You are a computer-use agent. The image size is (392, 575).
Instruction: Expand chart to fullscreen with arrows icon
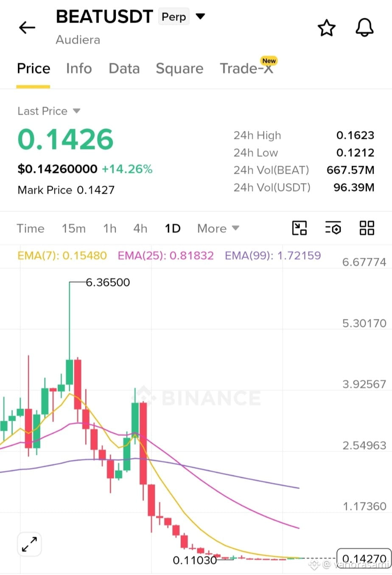(29, 544)
